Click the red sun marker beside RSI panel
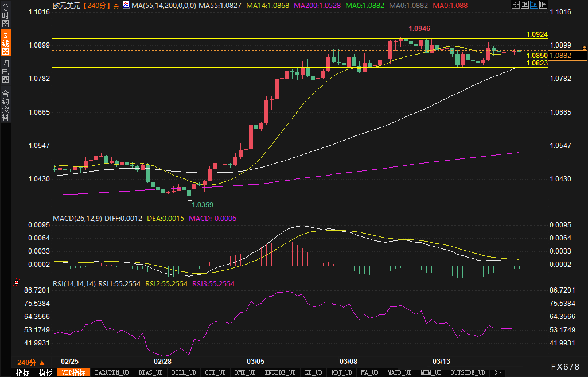588x377 pixels. click(17, 283)
